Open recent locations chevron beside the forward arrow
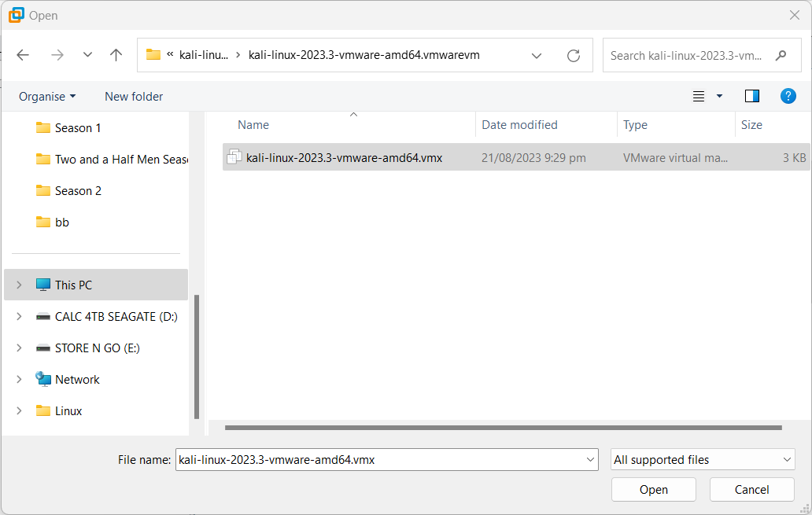This screenshot has width=812, height=515. pyautogui.click(x=87, y=55)
